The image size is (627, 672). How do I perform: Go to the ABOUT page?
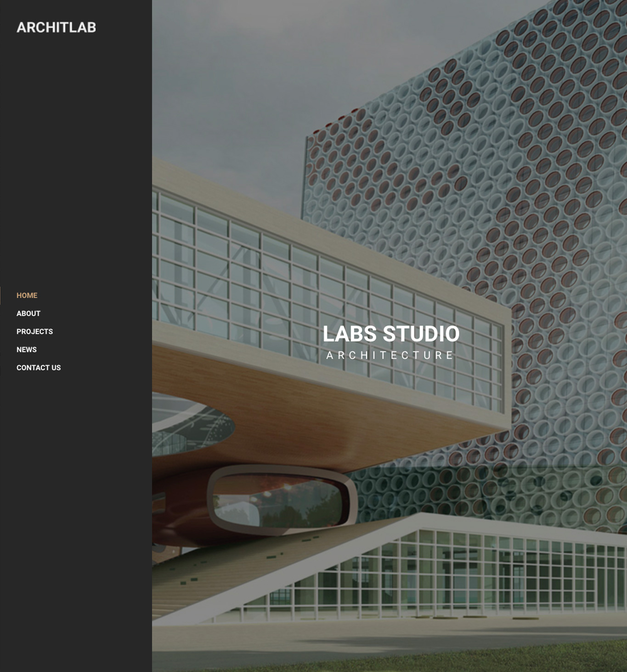click(x=28, y=313)
